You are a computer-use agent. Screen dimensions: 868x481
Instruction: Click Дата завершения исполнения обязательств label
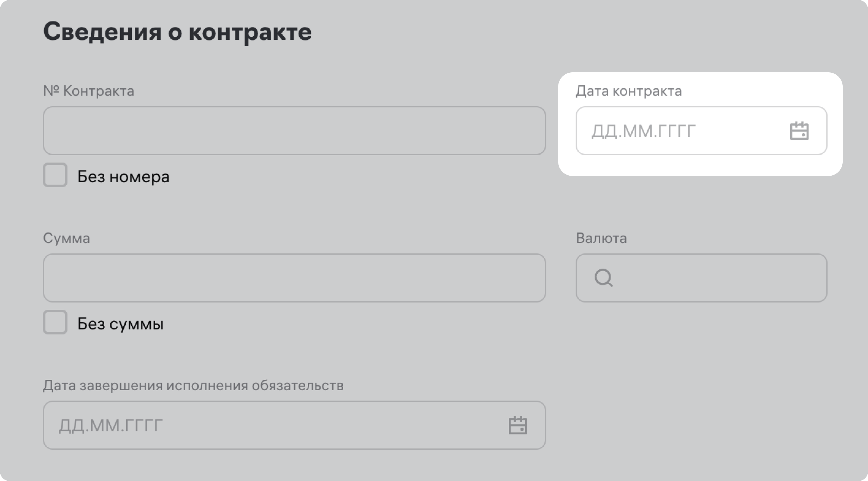[x=193, y=385]
